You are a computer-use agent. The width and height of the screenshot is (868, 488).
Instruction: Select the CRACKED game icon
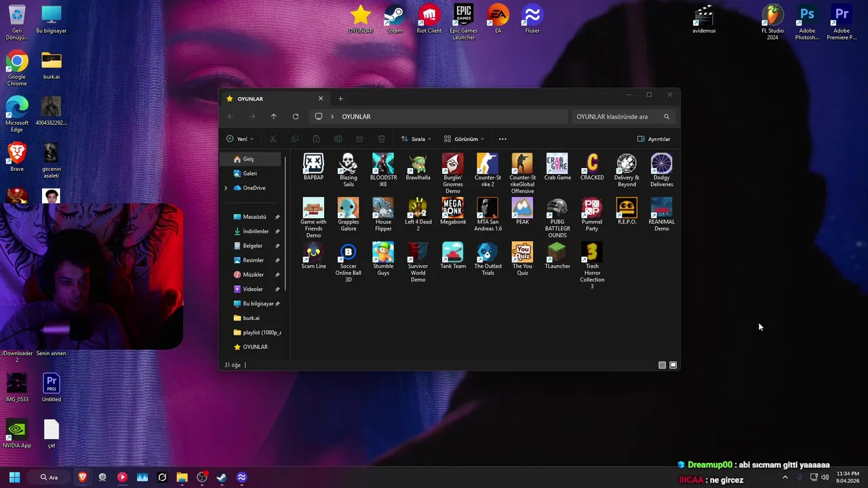592,167
